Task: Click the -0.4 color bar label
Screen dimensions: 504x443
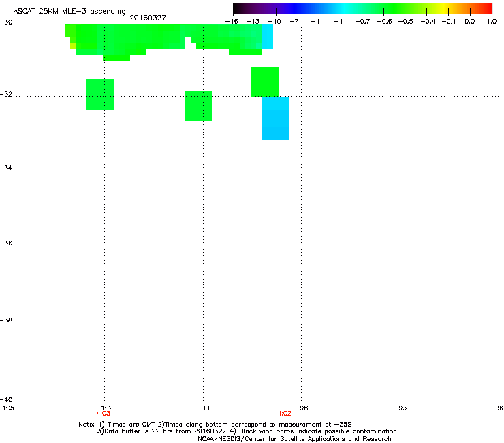Action: 428,22
